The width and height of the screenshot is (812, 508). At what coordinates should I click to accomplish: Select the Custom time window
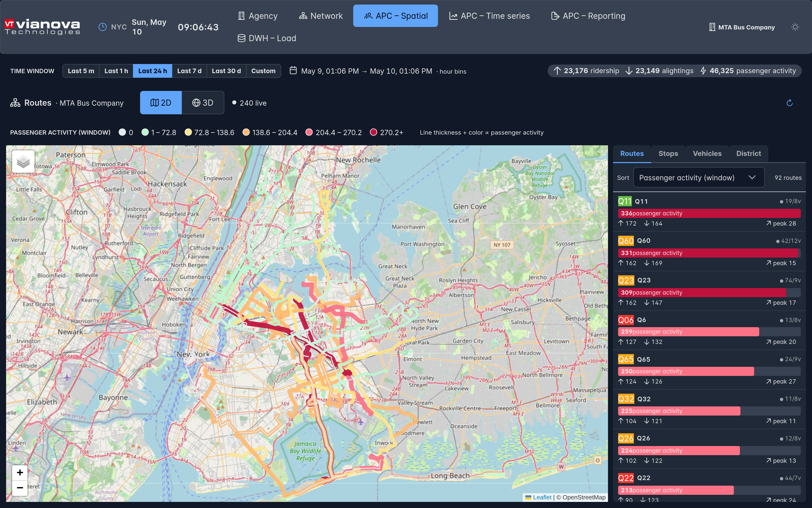[263, 71]
